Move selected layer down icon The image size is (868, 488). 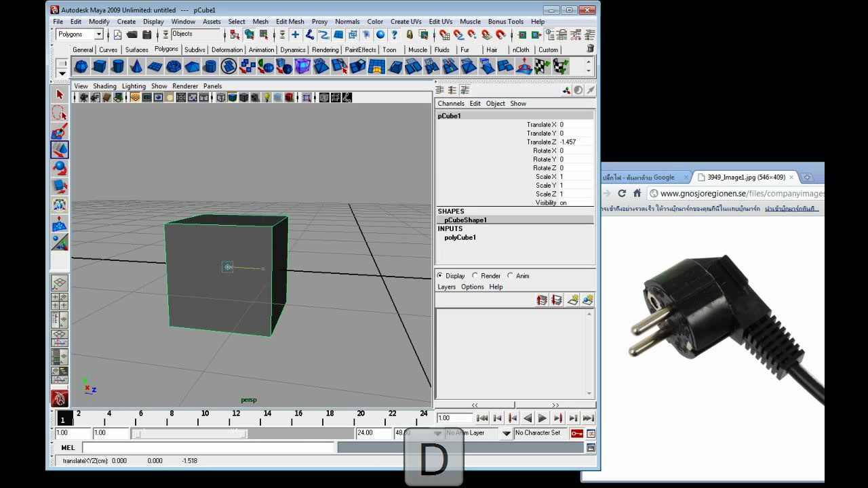coord(557,300)
